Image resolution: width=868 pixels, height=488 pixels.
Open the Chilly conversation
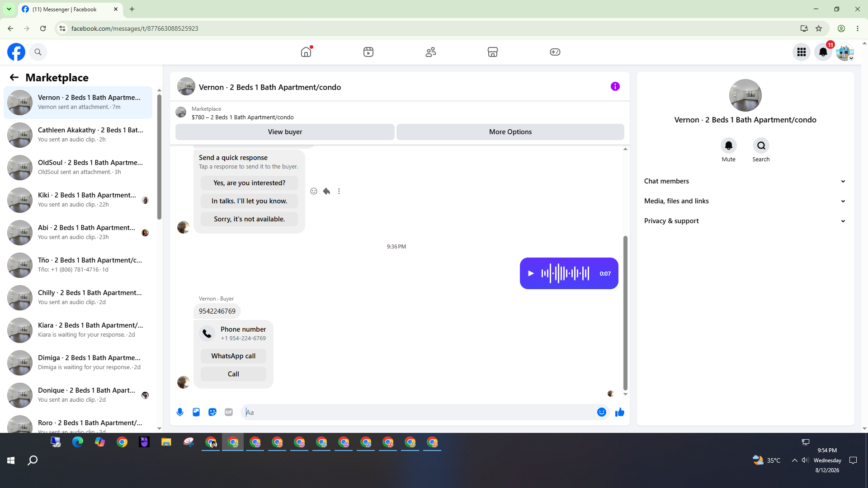tap(78, 298)
